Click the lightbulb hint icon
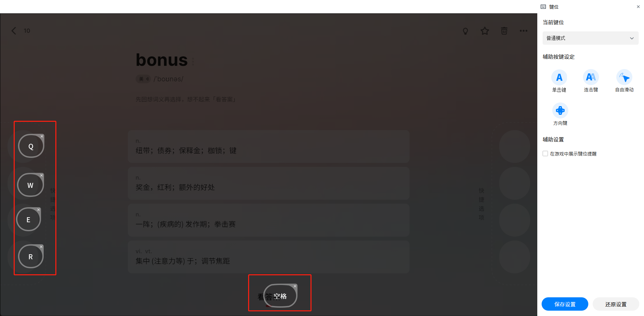644x316 pixels. coord(465,31)
